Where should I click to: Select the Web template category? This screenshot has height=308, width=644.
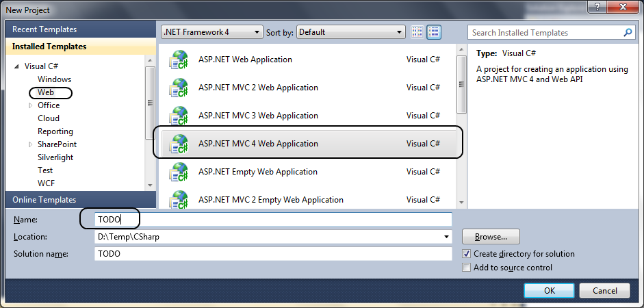(x=46, y=92)
